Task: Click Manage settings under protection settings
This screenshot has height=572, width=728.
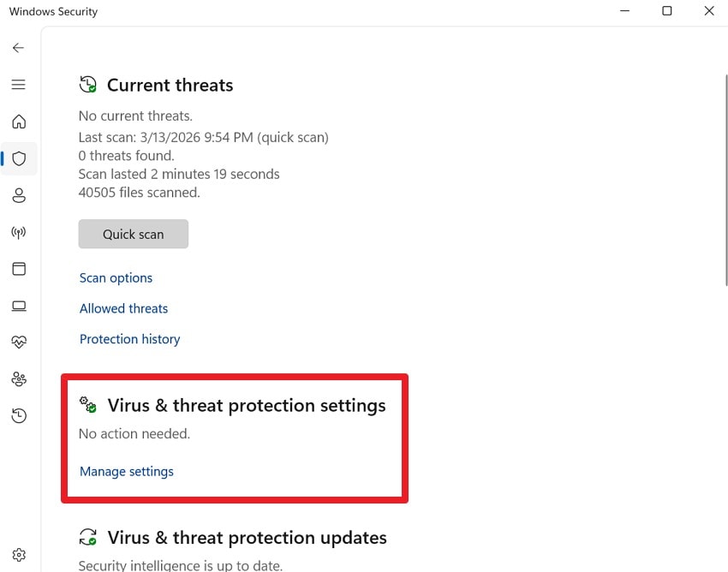Action: 126,471
